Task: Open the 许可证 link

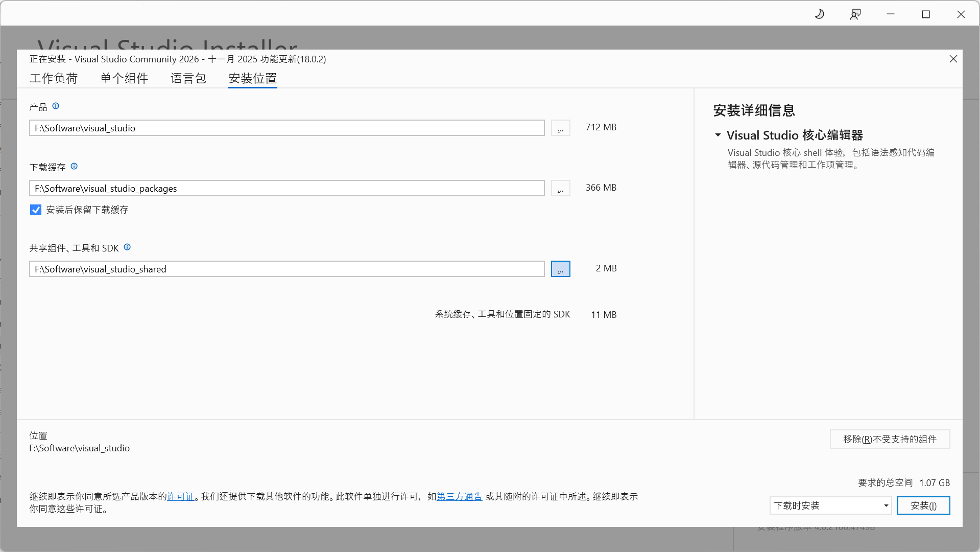Action: (x=181, y=497)
